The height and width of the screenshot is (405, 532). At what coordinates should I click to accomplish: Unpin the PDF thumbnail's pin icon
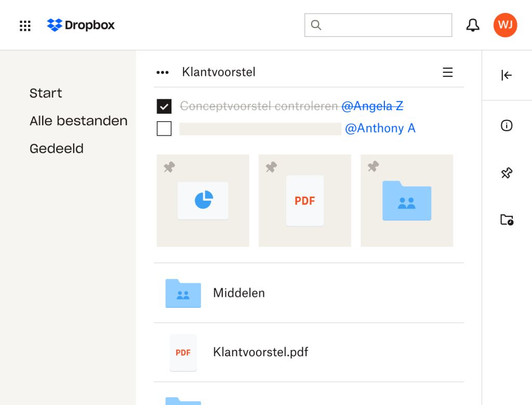pos(271,167)
